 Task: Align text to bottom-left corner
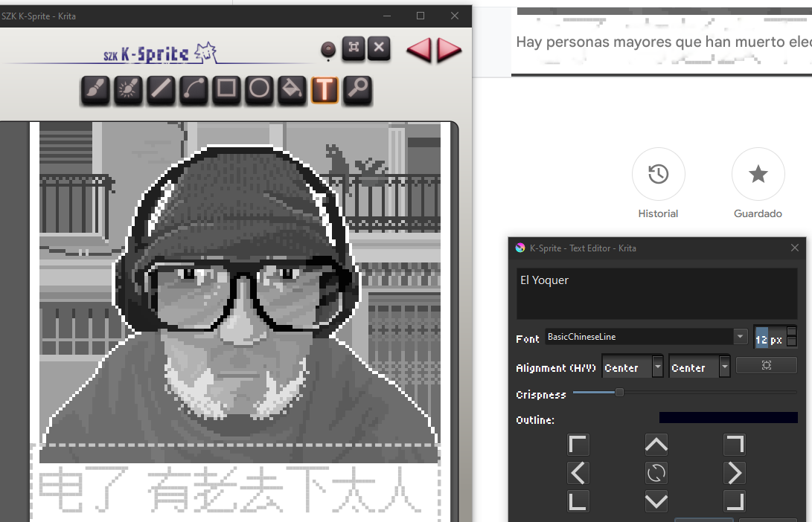pyautogui.click(x=578, y=500)
